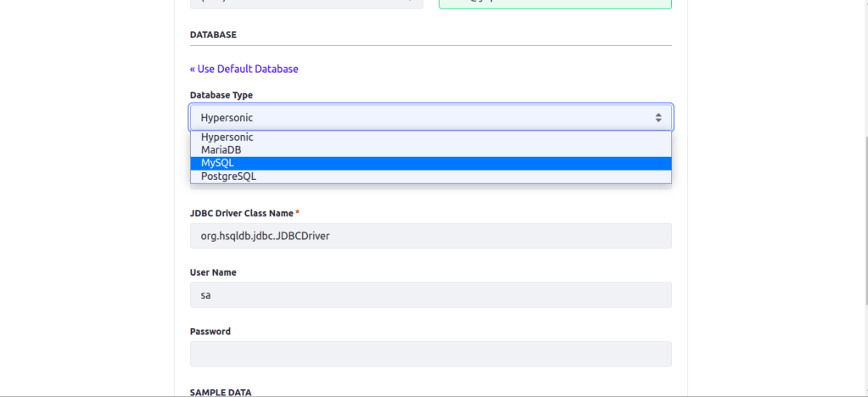Open the Database Type combo box showing Hypersonic
Viewport: 868px width, 397px height.
coord(424,118)
